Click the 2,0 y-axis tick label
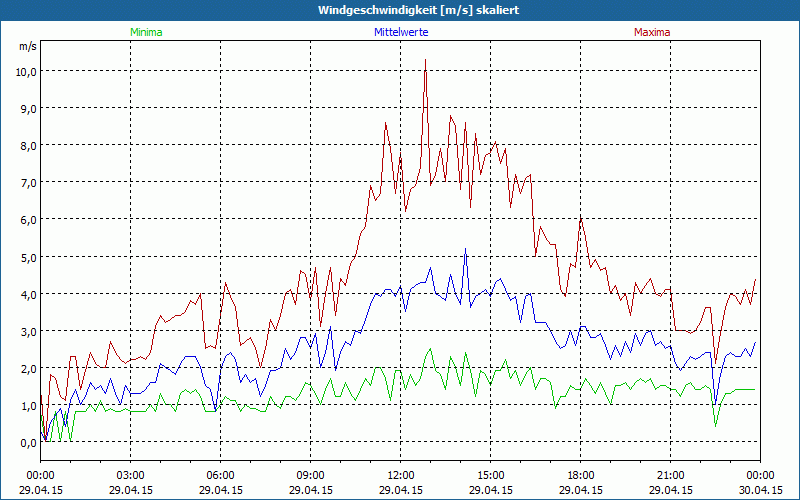 point(27,368)
